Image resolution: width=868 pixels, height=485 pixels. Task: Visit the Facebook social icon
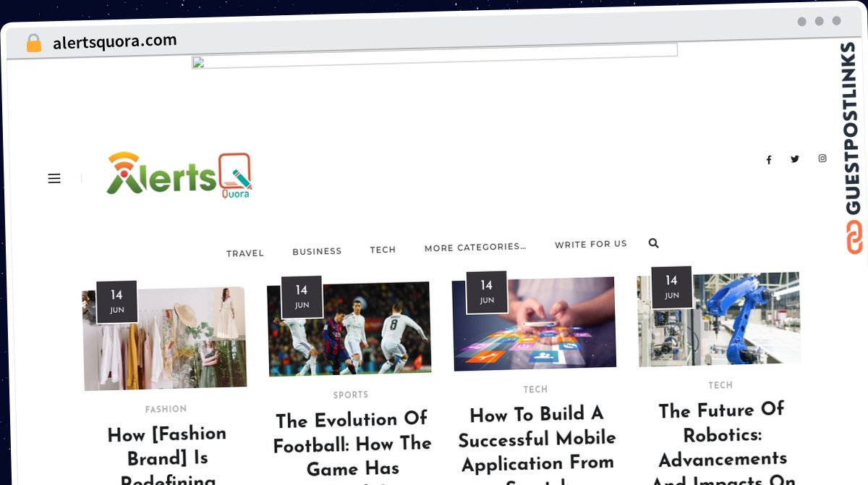point(769,160)
